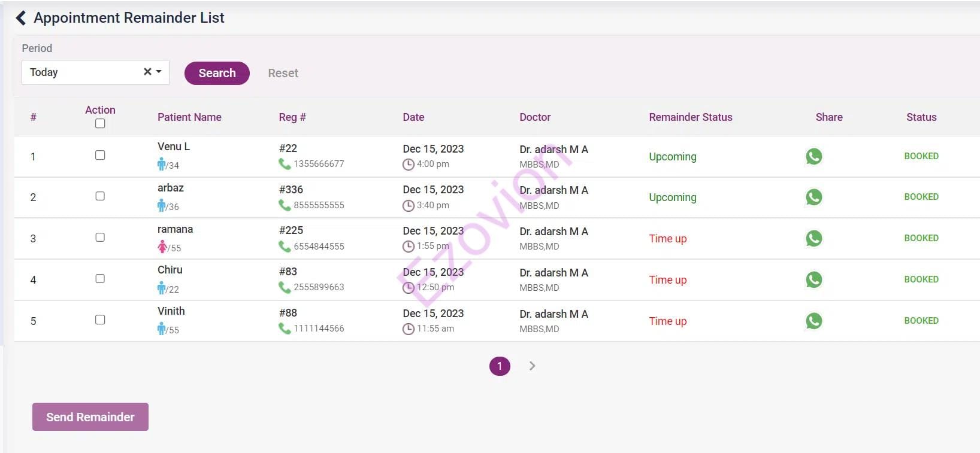The height and width of the screenshot is (453, 980).
Task: Go to next page using right chevron
Action: 532,366
